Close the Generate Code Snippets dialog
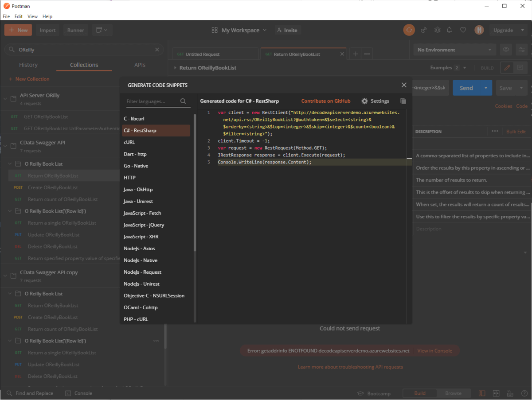 (404, 85)
